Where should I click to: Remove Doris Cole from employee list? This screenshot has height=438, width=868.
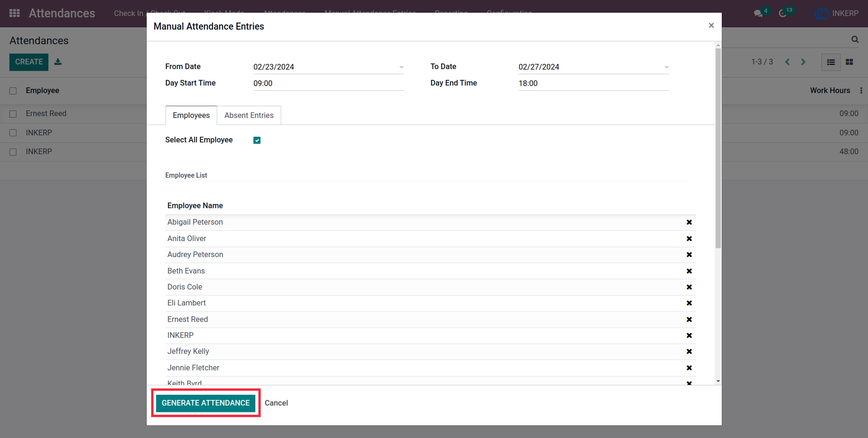pyautogui.click(x=689, y=287)
